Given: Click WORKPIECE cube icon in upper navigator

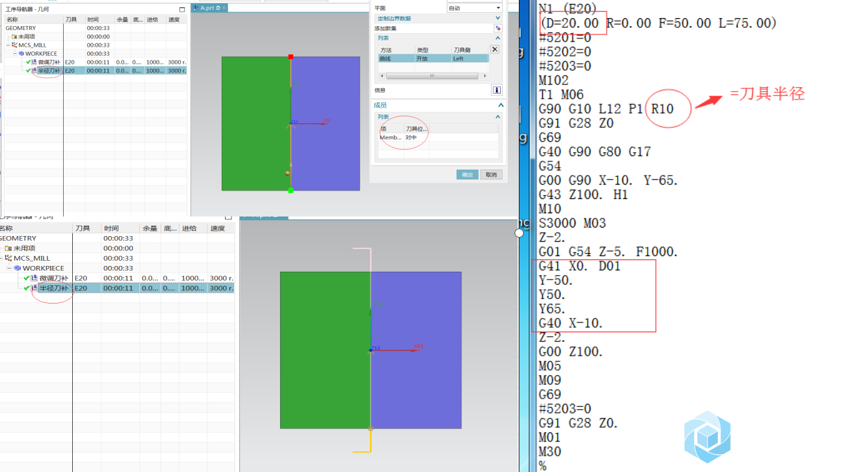Looking at the screenshot, I should (21, 53).
